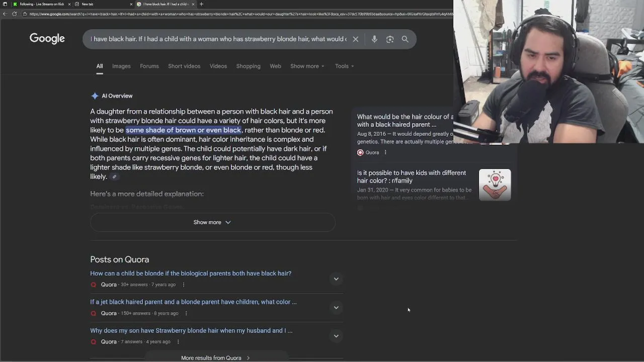Open 'What would be the hair colour' source link
Screen dimensions: 644x362
(x=405, y=121)
